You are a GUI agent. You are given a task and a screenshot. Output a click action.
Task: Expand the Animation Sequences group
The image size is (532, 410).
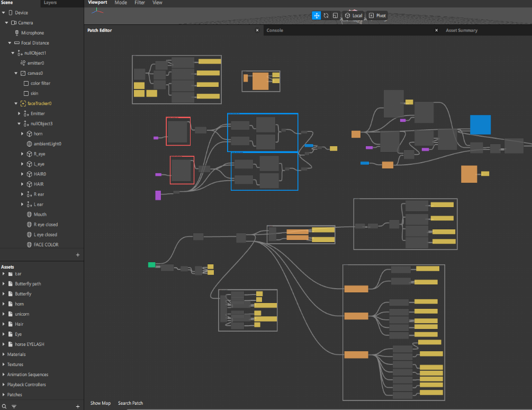pos(3,375)
